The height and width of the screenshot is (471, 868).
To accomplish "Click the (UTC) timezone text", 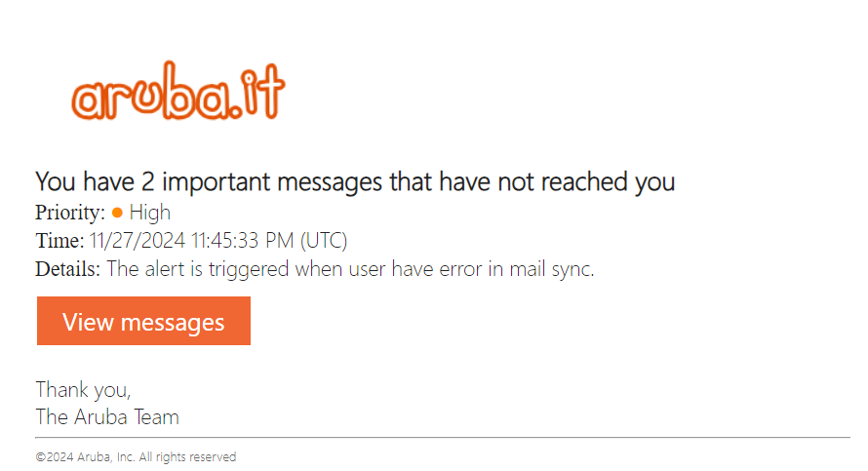I will pos(324,241).
